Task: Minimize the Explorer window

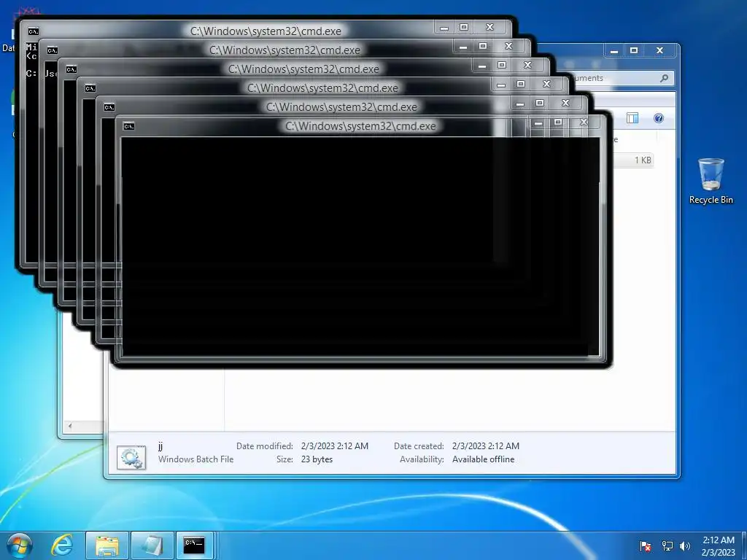Action: click(614, 51)
